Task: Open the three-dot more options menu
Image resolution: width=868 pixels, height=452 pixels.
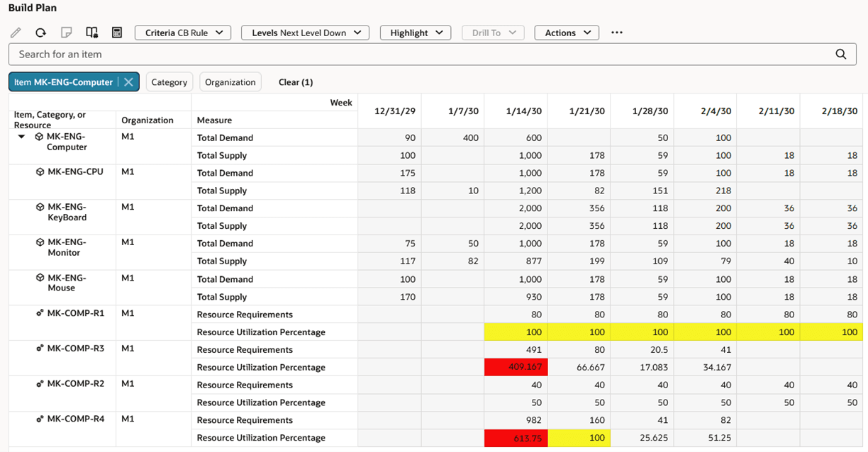Action: pos(616,33)
